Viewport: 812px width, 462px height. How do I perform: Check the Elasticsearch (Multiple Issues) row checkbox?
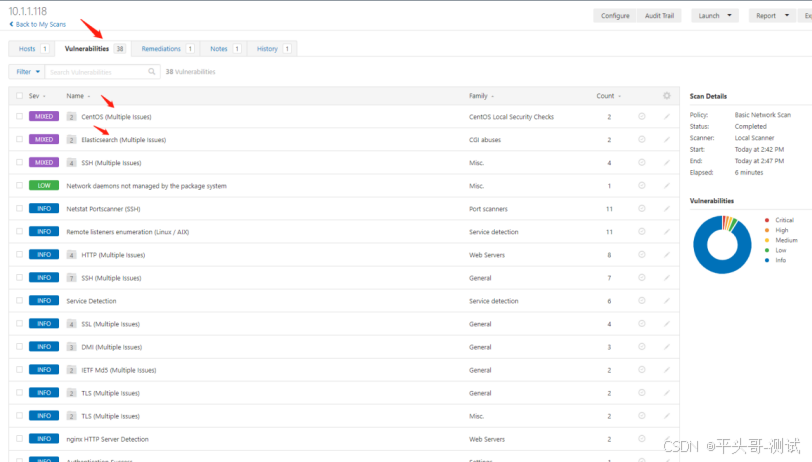(x=19, y=139)
